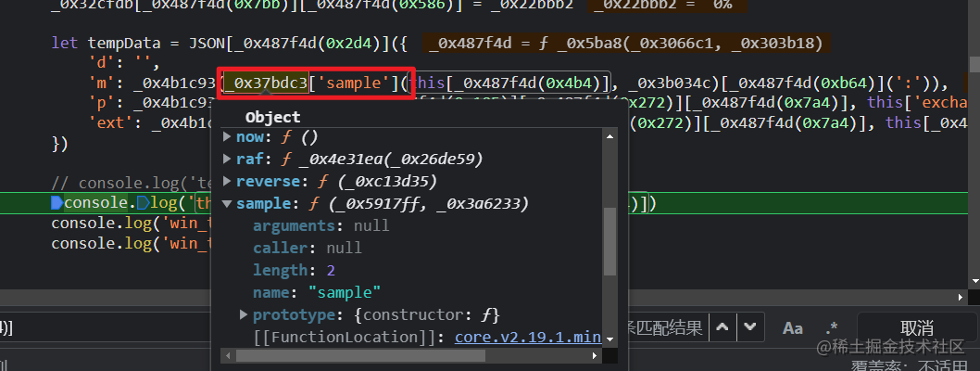Expand the 'prototype' property
This screenshot has width=980, height=371.
245,314
